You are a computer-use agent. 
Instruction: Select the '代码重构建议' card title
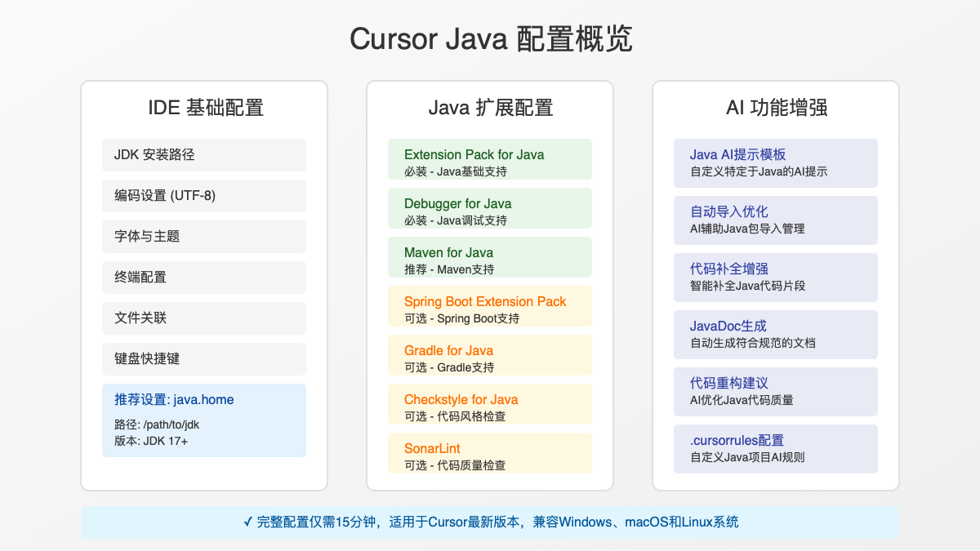(x=729, y=383)
